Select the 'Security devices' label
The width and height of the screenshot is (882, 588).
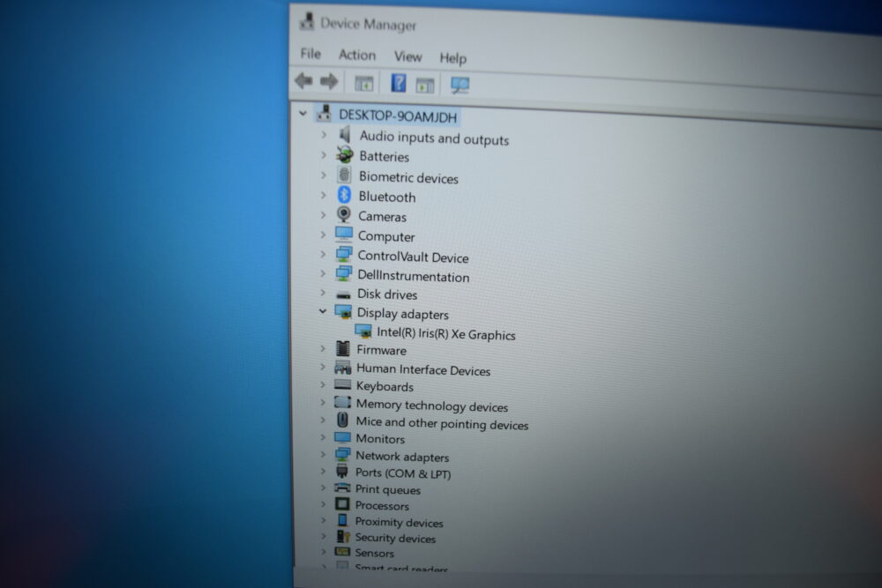click(x=395, y=538)
